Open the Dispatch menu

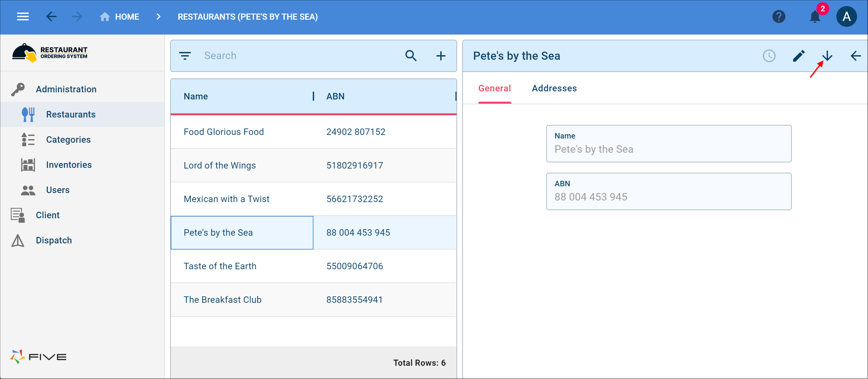pyautogui.click(x=54, y=240)
